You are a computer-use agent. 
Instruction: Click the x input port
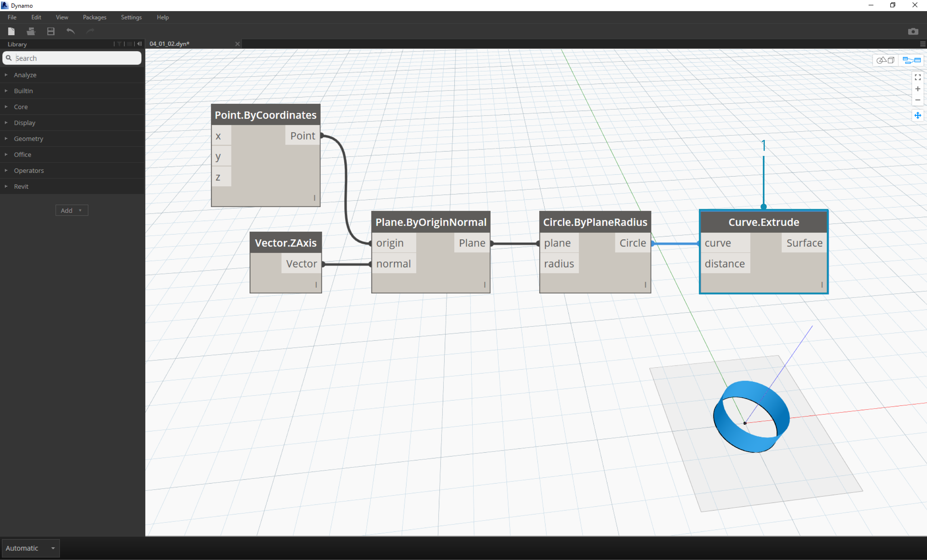pyautogui.click(x=222, y=136)
